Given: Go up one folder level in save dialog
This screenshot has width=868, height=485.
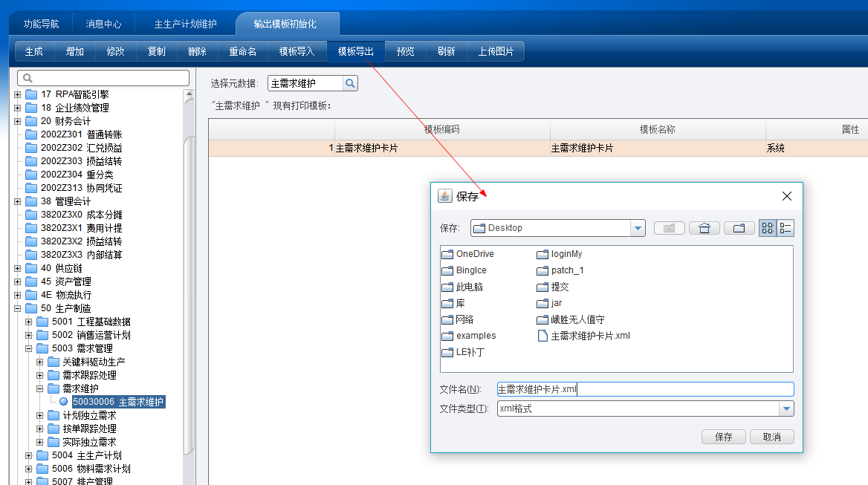Looking at the screenshot, I should click(670, 229).
